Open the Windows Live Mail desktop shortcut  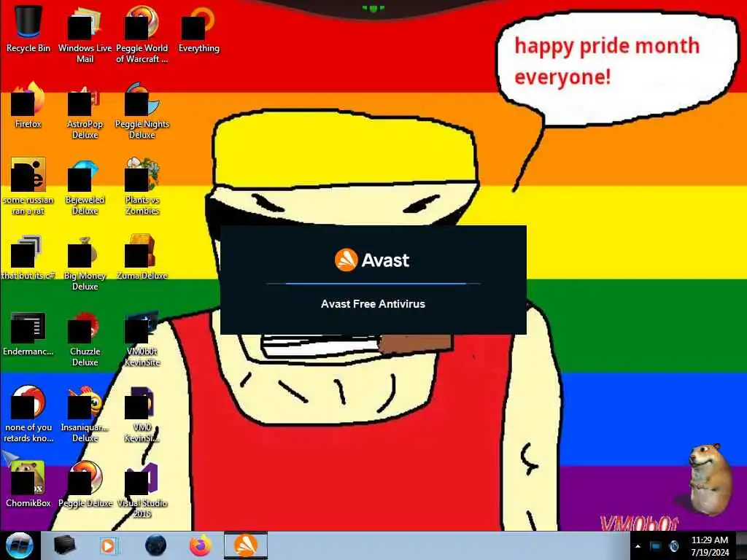point(85,34)
